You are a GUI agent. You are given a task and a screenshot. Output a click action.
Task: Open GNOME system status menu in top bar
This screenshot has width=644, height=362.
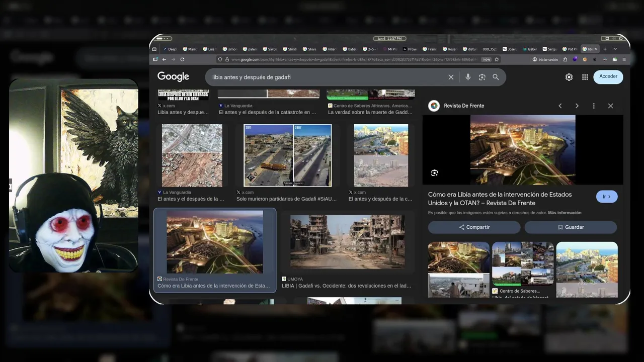tap(614, 38)
